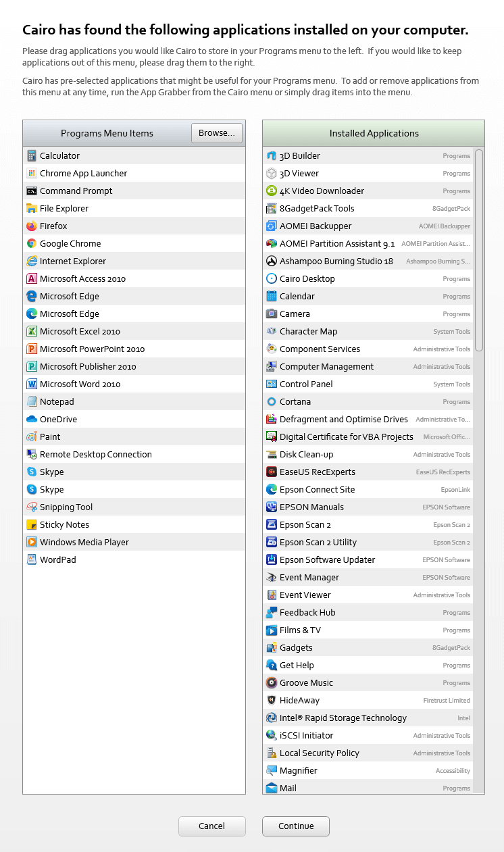
Task: Select Intel® Rapid Storage Technology entry
Action: click(x=368, y=718)
